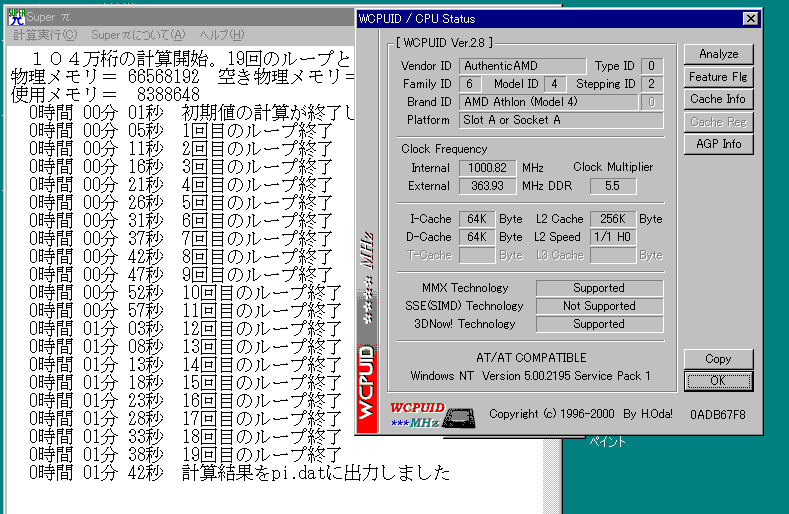Click the MMX Technology Supported field
This screenshot has width=789, height=514.
click(x=599, y=288)
